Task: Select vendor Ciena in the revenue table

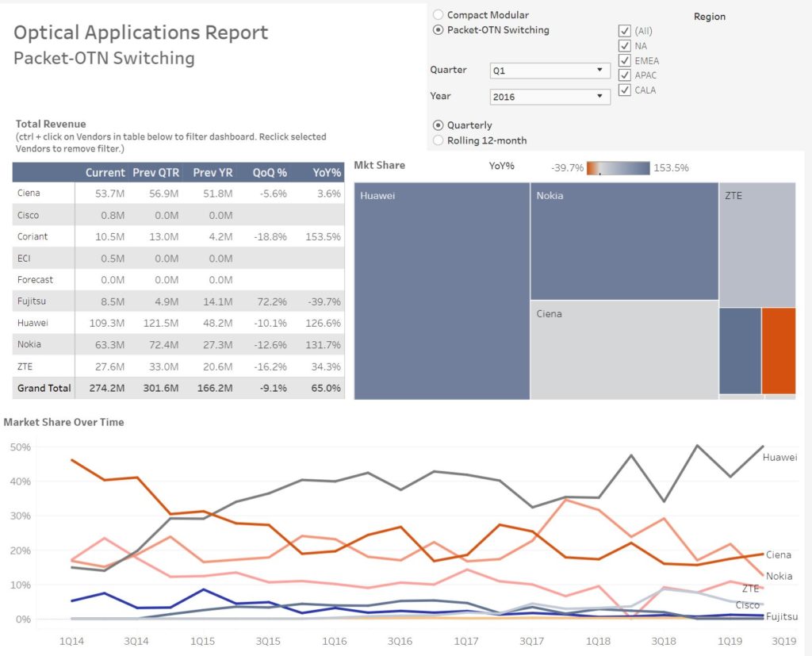Action: click(29, 194)
